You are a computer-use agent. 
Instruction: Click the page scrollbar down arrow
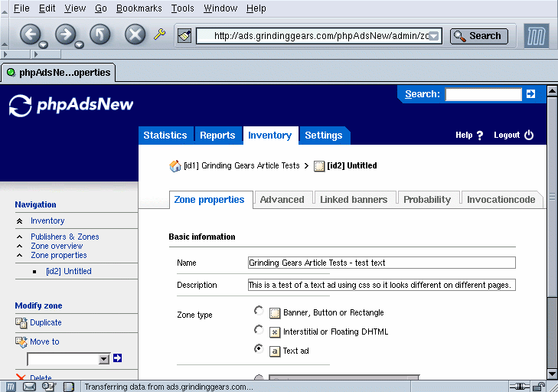(552, 374)
